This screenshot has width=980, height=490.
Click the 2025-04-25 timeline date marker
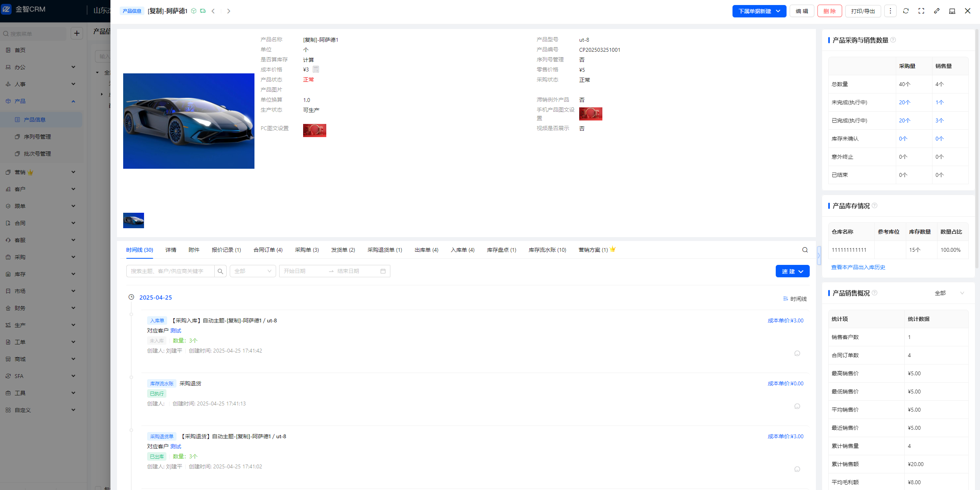pyautogui.click(x=156, y=297)
